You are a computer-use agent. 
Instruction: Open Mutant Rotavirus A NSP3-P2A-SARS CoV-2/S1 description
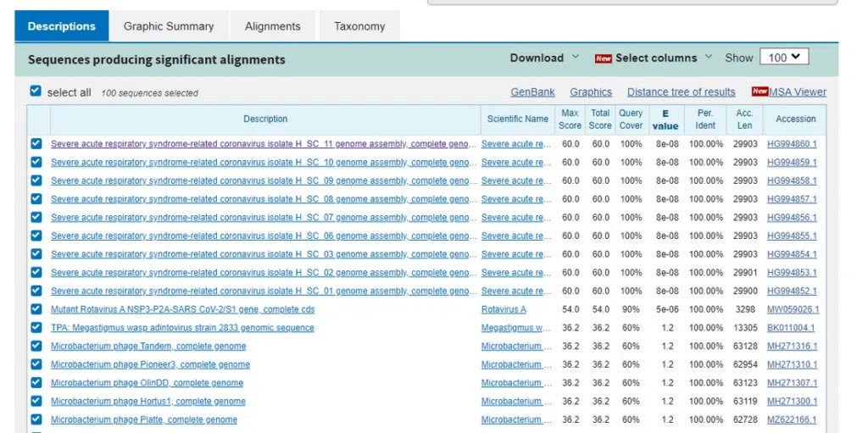[x=183, y=309]
